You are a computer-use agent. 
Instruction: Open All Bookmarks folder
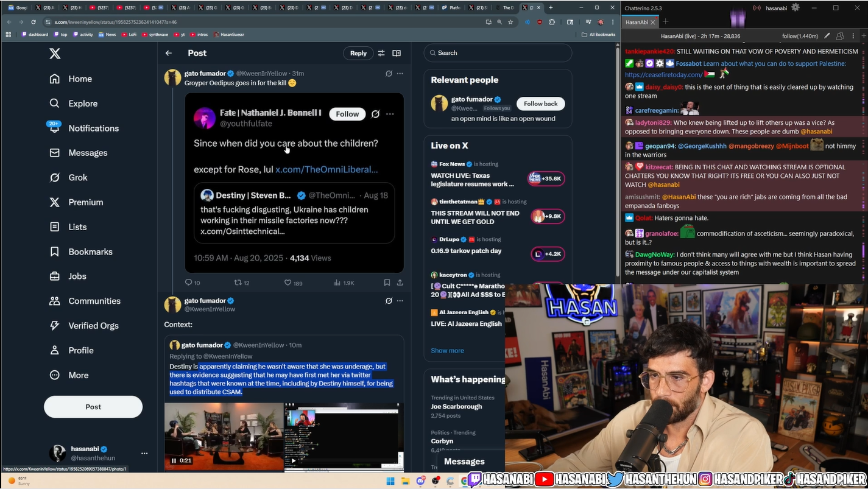[599, 35]
